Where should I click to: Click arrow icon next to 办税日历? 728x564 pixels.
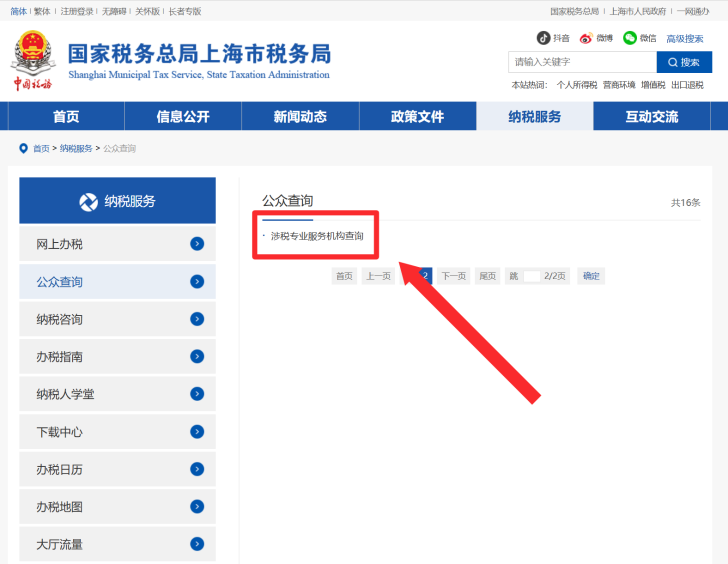click(x=197, y=469)
